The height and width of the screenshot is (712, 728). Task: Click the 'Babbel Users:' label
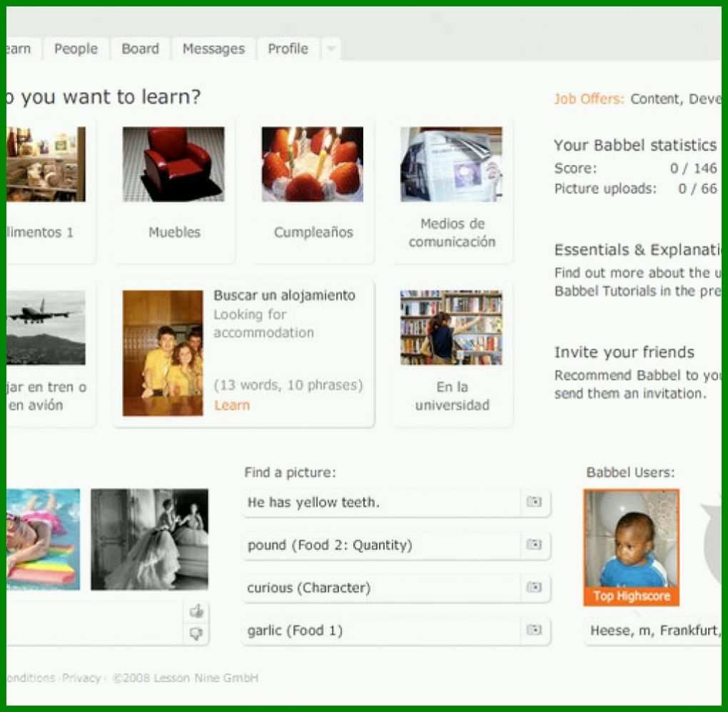(630, 472)
